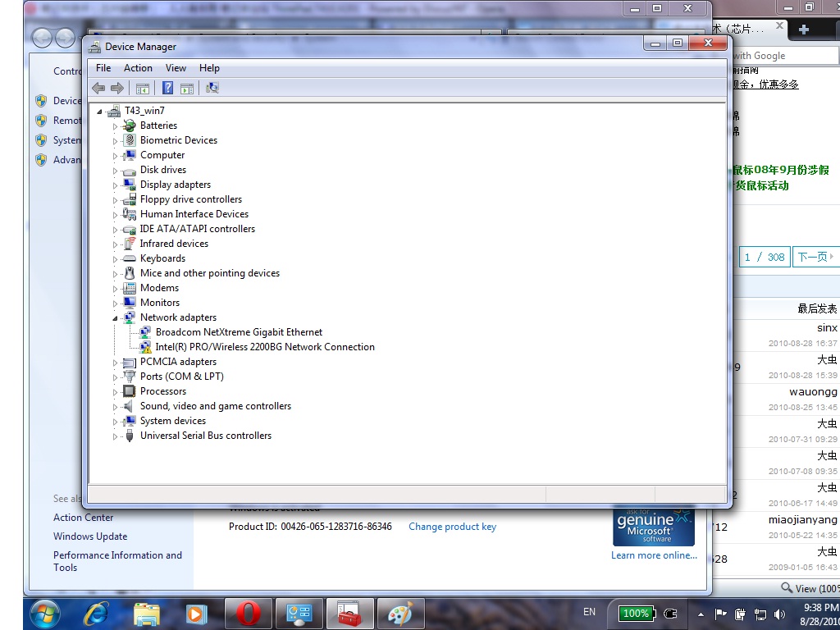Expand the Computer node arrow

(115, 156)
